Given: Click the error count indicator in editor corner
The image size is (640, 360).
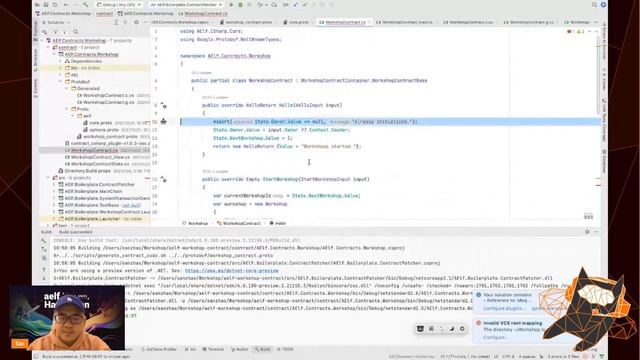Looking at the screenshot, I should tap(571, 31).
